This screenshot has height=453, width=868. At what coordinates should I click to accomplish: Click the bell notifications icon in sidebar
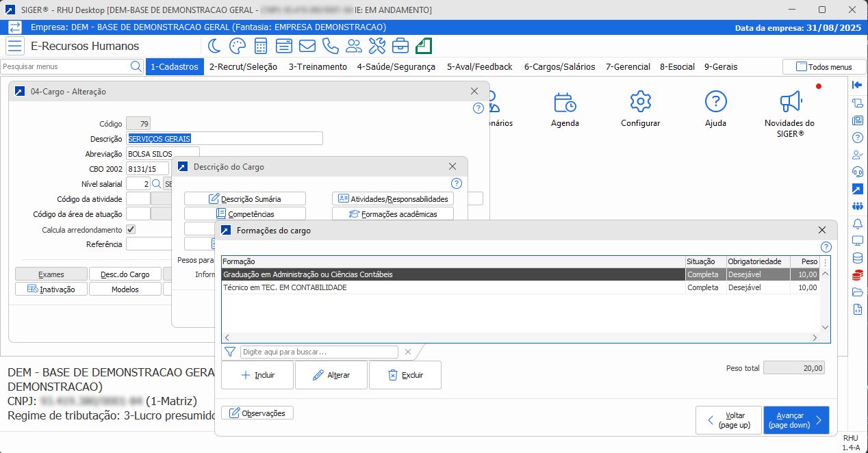pyautogui.click(x=857, y=224)
